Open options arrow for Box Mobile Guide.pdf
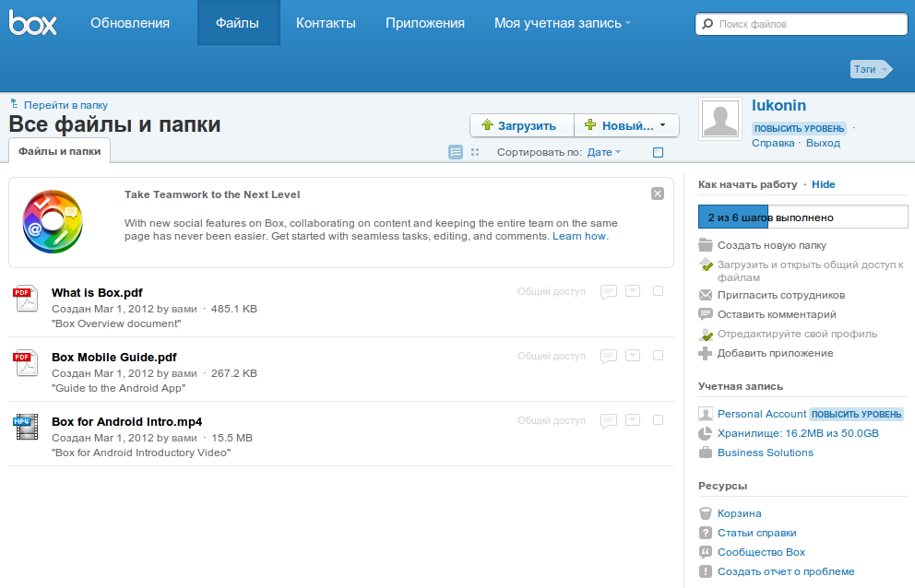 click(633, 355)
